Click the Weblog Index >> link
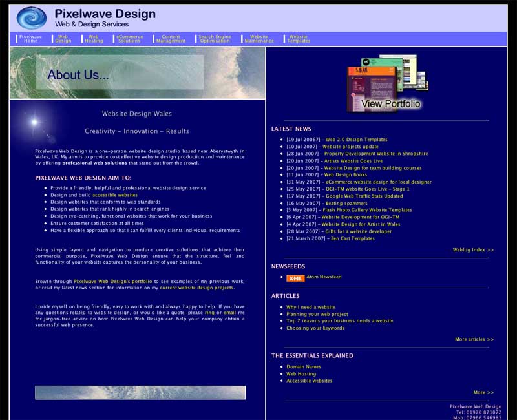The image size is (517, 420). pos(473,250)
